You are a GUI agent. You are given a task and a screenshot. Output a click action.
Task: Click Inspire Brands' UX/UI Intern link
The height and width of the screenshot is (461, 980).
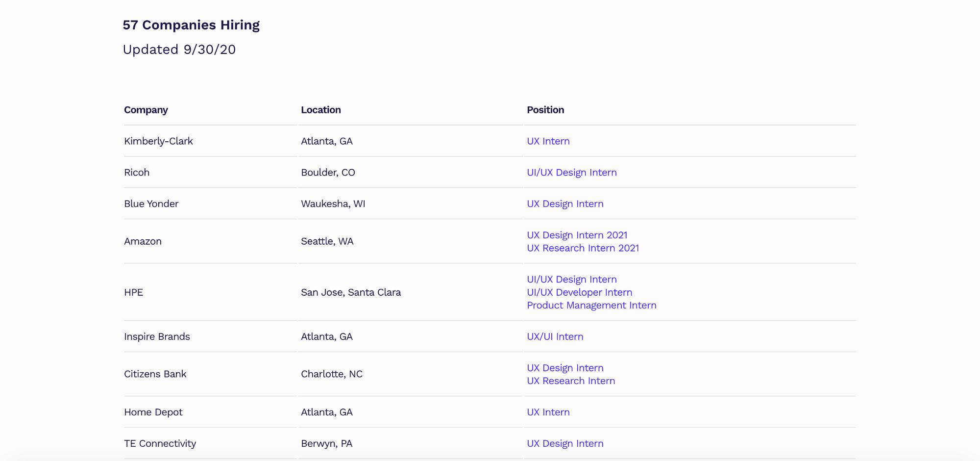[x=555, y=337]
